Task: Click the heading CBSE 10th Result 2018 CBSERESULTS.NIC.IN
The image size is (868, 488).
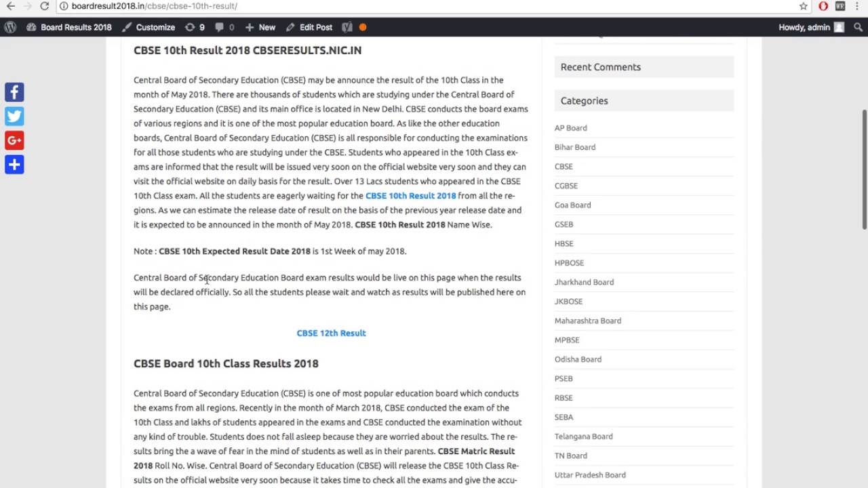Action: [x=248, y=50]
